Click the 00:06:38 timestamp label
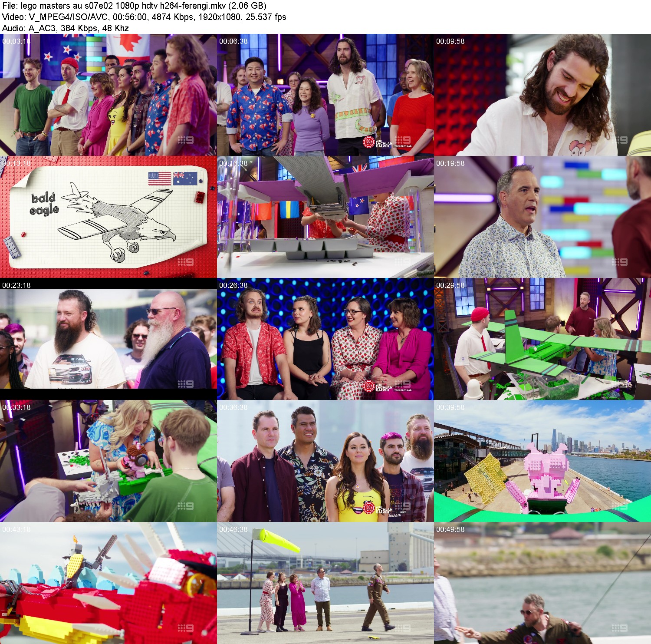Viewport: 651px width, 644px height. pos(233,41)
